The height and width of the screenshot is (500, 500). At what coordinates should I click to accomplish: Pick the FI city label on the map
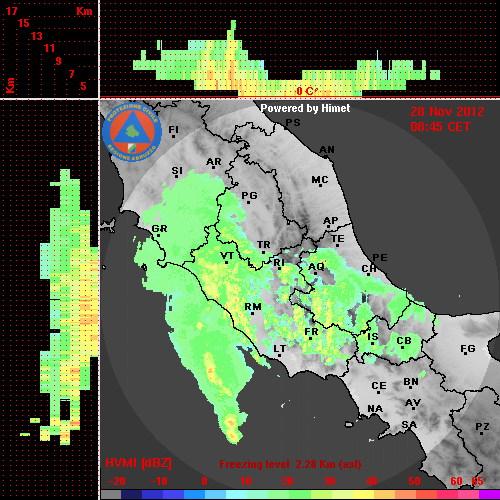pyautogui.click(x=173, y=129)
